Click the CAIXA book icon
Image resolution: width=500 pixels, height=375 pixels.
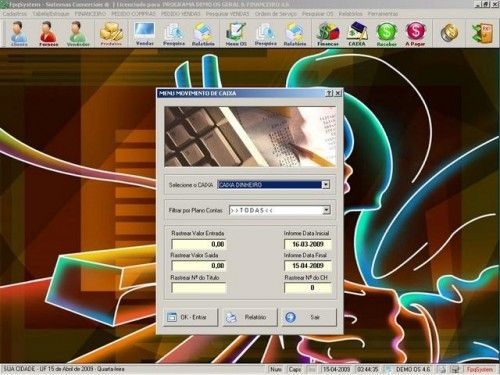pos(357,33)
